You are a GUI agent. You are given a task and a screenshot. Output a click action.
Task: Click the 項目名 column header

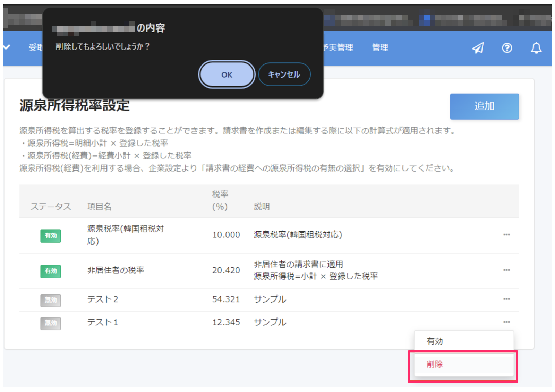[100, 207]
